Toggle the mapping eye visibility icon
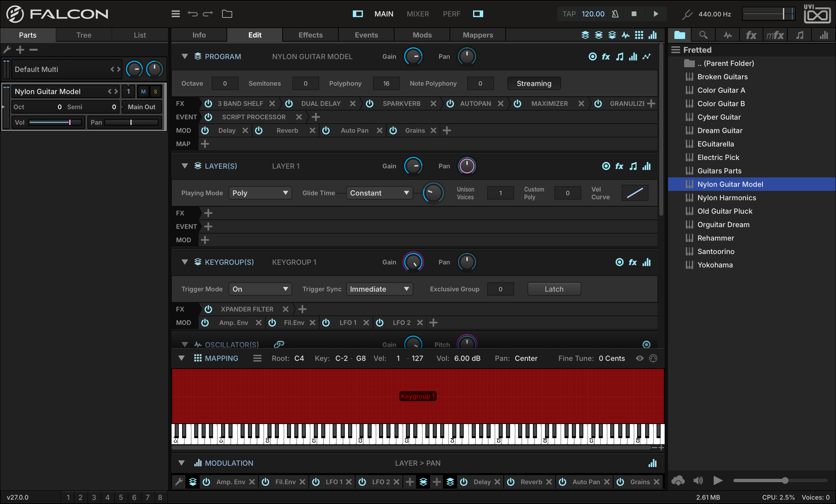The image size is (836, 504). pyautogui.click(x=639, y=358)
